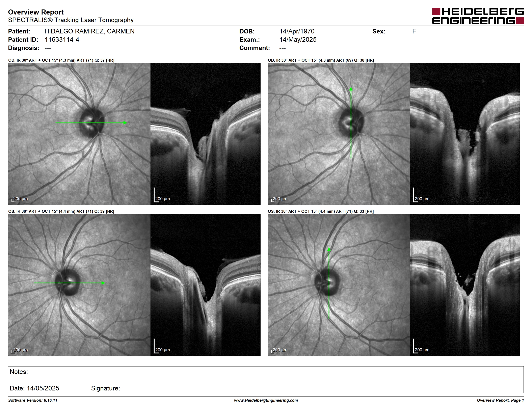Open the OD horizontal OCT B-scan image

click(205, 134)
